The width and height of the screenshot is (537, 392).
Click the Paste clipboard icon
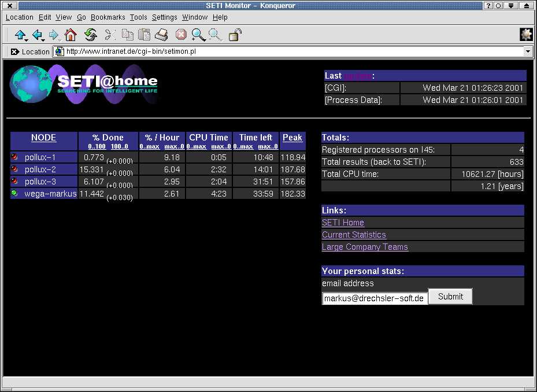(144, 35)
